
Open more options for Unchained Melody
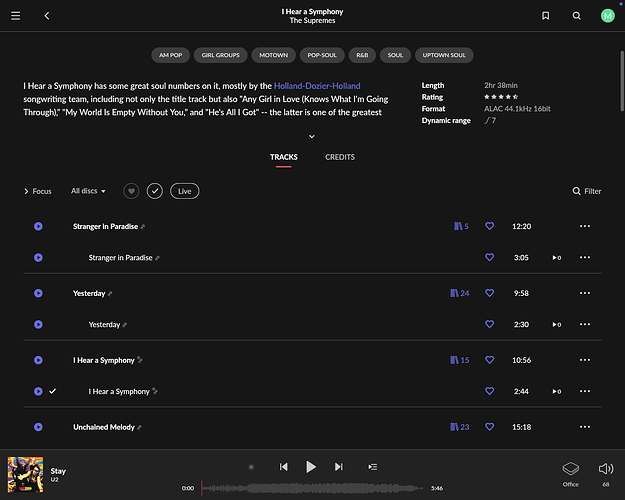pos(585,427)
